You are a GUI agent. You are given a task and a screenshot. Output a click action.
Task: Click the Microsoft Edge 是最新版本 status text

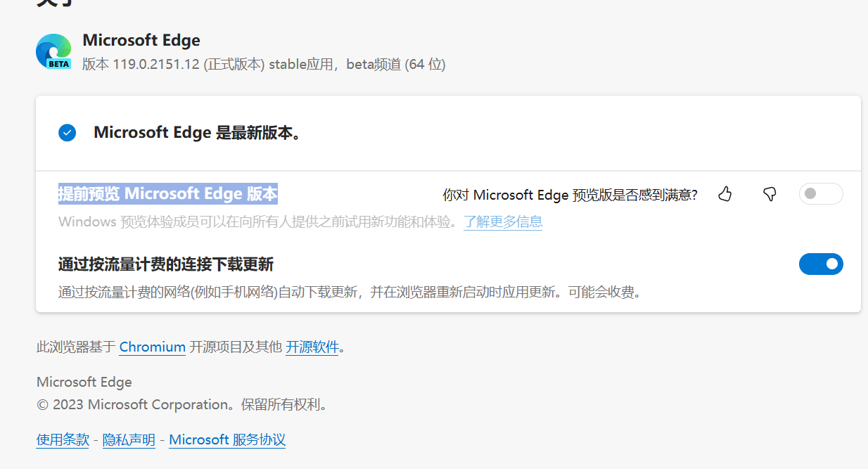198,132
